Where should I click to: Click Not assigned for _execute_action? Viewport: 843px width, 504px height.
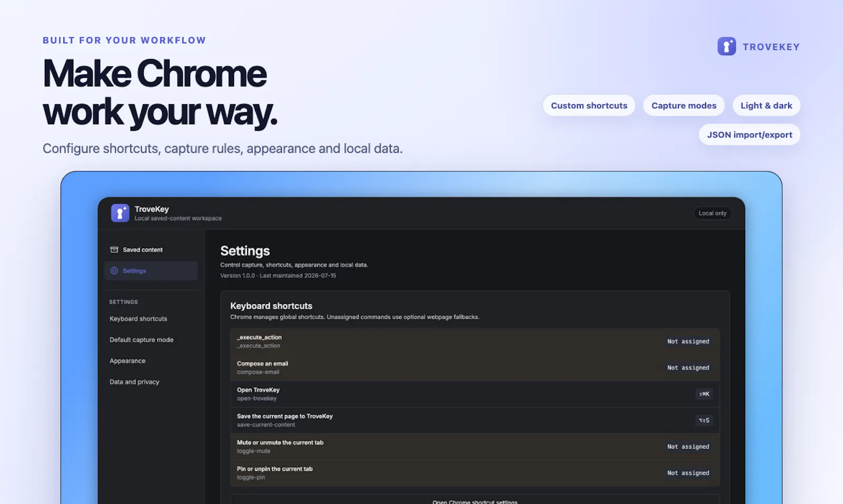tap(688, 341)
